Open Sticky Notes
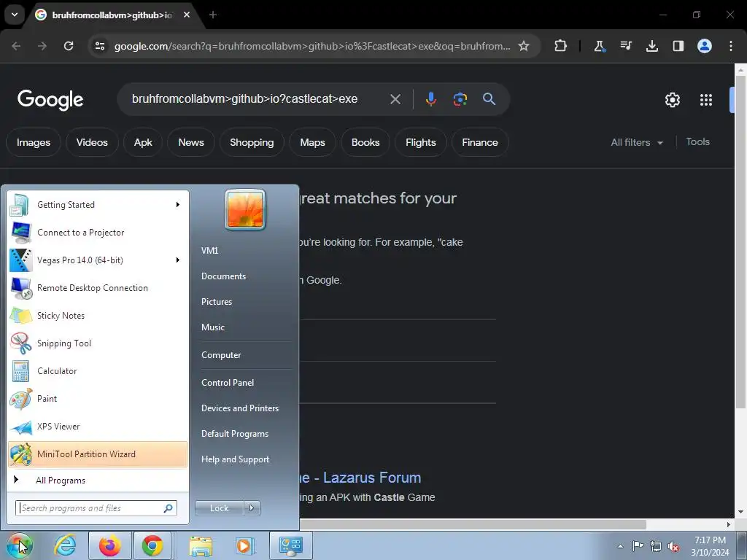Image resolution: width=747 pixels, height=560 pixels. click(98, 315)
